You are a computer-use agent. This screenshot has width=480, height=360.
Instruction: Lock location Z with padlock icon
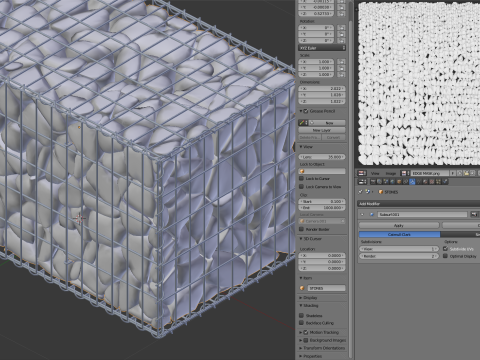[x=341, y=14]
